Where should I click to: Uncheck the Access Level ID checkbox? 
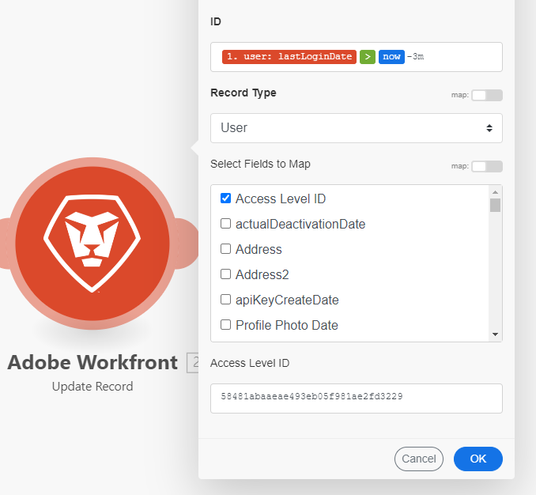pyautogui.click(x=226, y=198)
